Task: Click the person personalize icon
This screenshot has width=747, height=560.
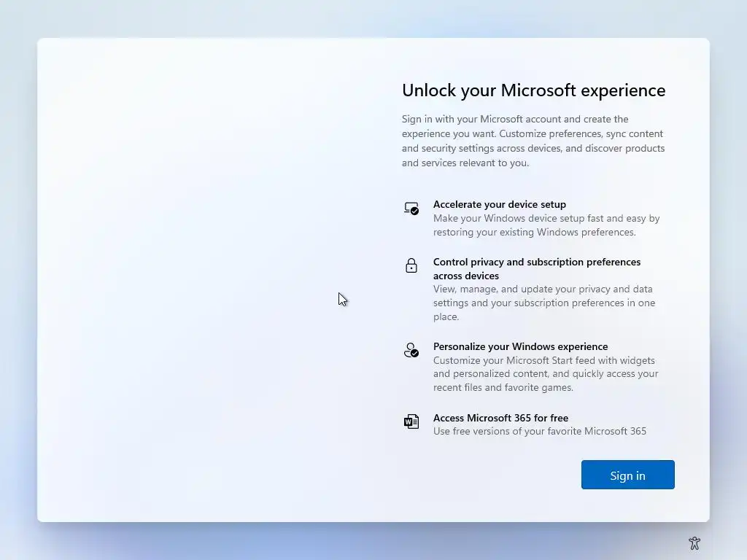Action: 411,350
